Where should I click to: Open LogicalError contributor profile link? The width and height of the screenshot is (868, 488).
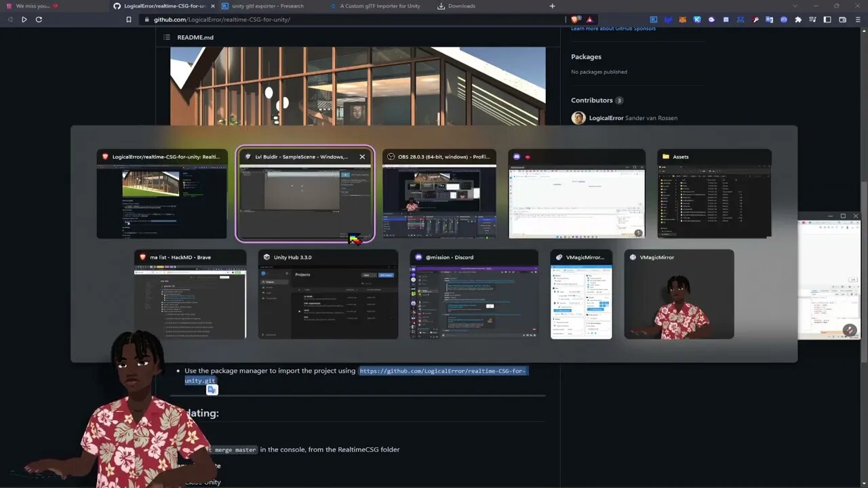coord(606,118)
